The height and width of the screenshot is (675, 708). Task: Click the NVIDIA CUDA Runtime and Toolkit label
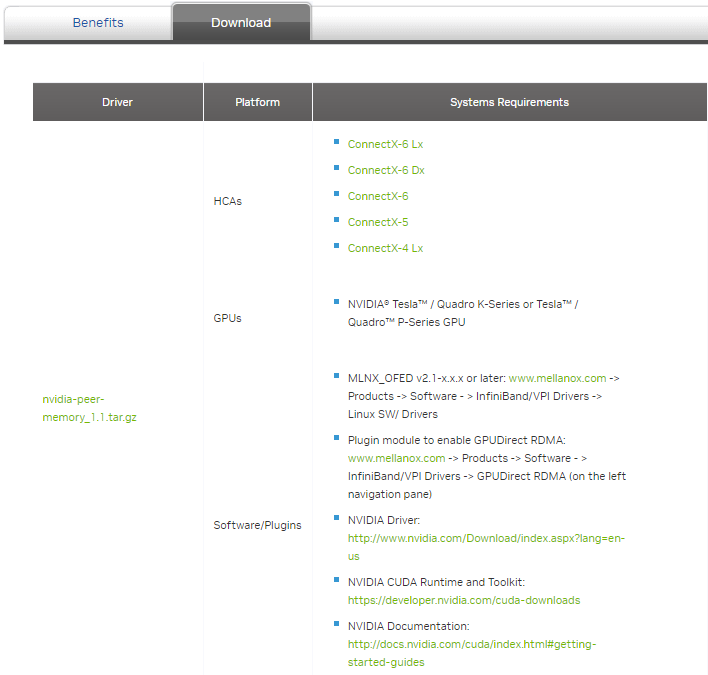pos(436,582)
